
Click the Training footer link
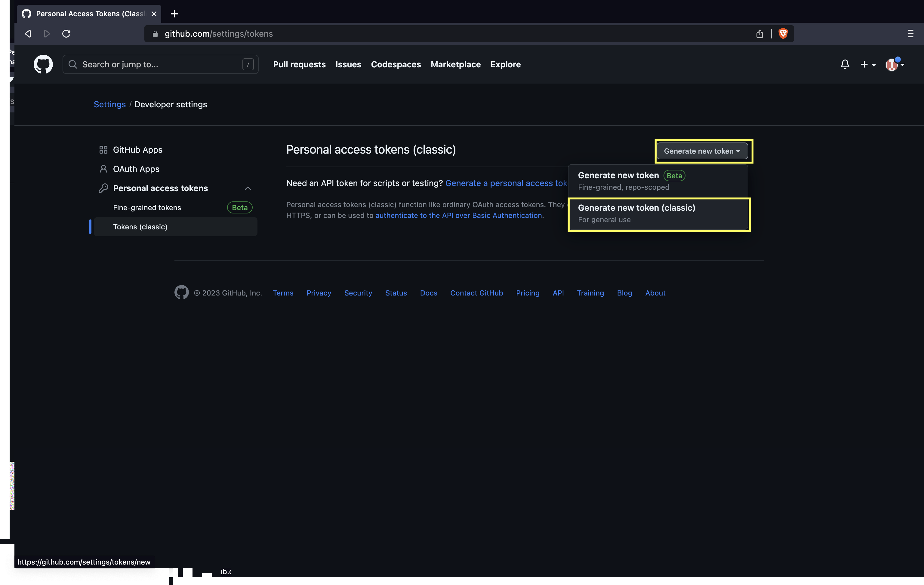(590, 293)
